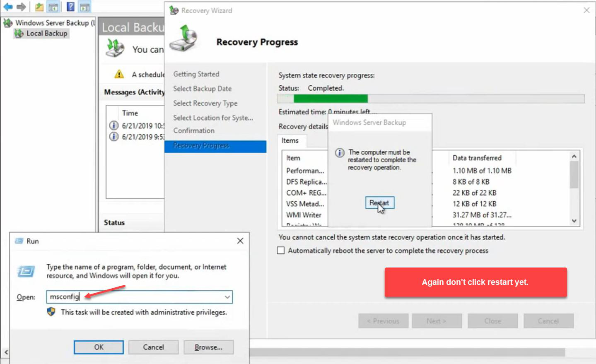Click the up-one-level folder toolbar icon

39,7
